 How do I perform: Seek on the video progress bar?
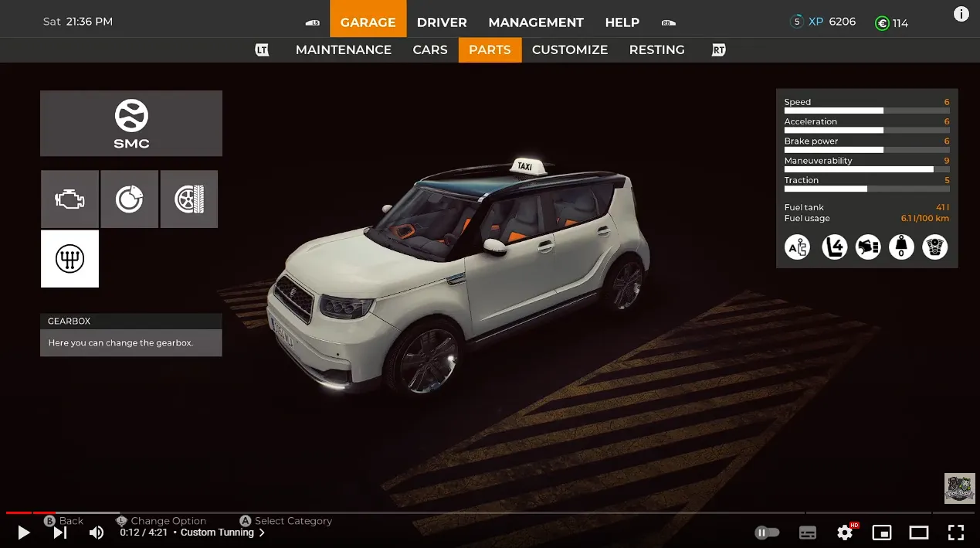[490, 512]
